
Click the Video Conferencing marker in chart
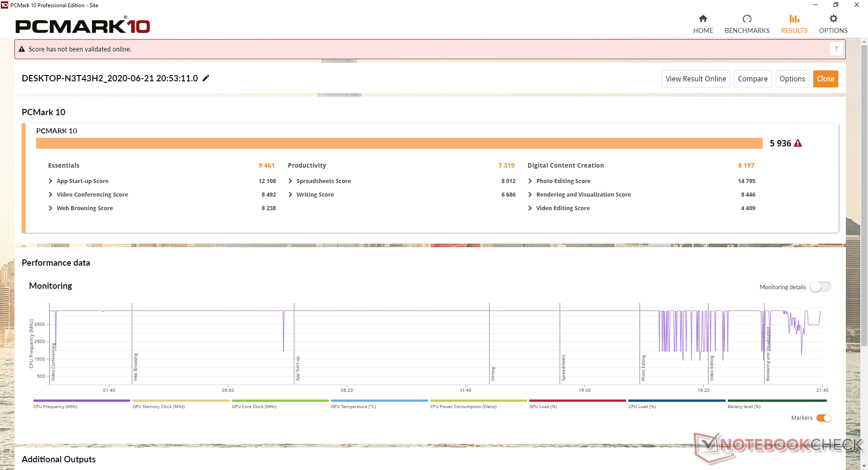[x=53, y=362]
